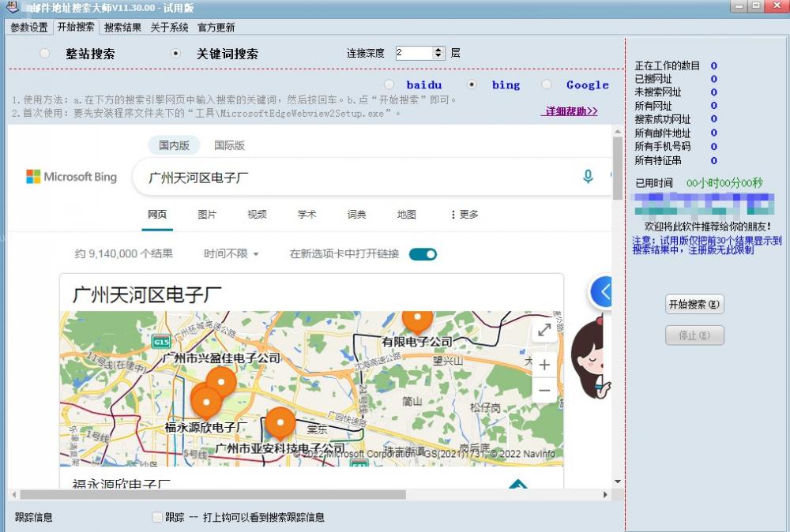This screenshot has width=790, height=532.
Task: Click the 已用时间 timer value
Action: point(724,182)
